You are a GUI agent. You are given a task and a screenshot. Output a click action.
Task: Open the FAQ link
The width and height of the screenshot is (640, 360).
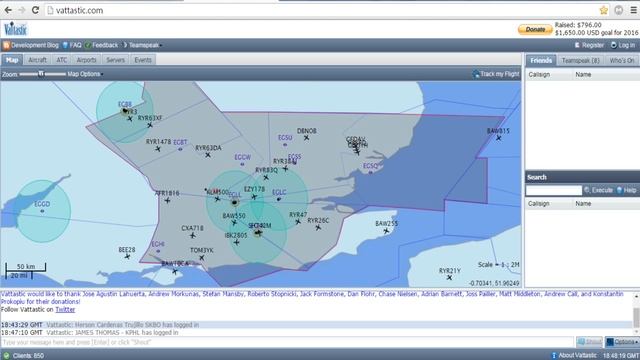click(72, 45)
